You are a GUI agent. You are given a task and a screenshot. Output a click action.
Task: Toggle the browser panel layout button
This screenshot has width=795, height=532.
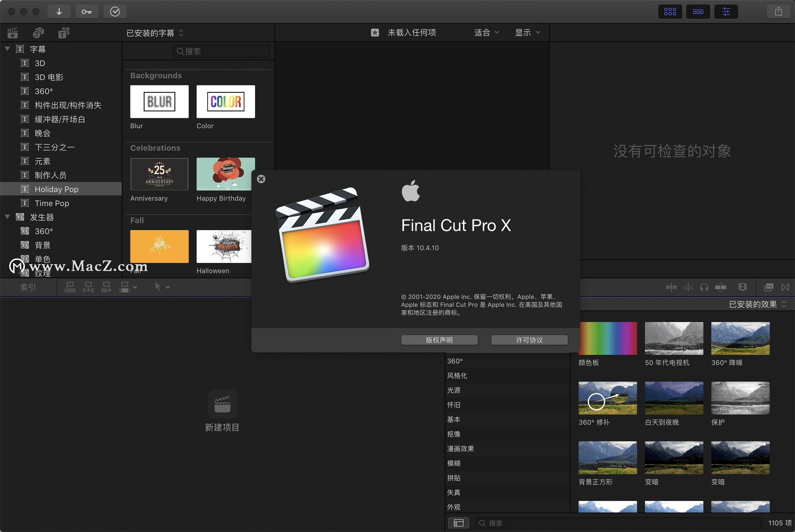tap(670, 12)
